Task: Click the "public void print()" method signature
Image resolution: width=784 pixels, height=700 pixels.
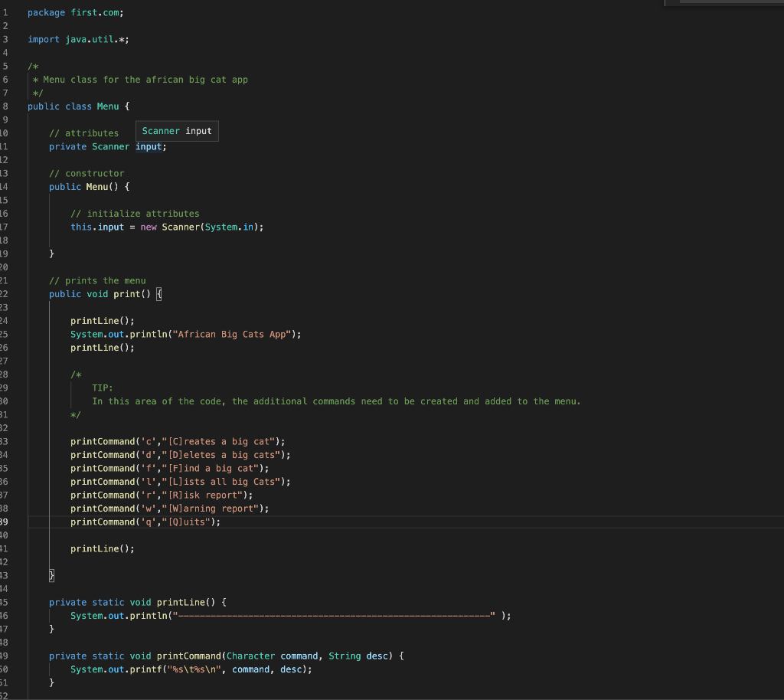Action: pos(100,294)
